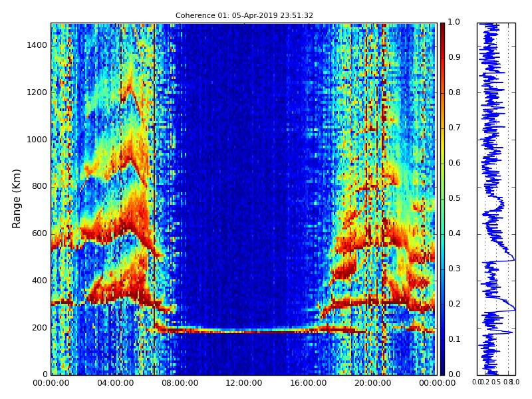Click the '600' range tick label
Image resolution: width=532 pixels, height=399 pixels.
[x=40, y=233]
